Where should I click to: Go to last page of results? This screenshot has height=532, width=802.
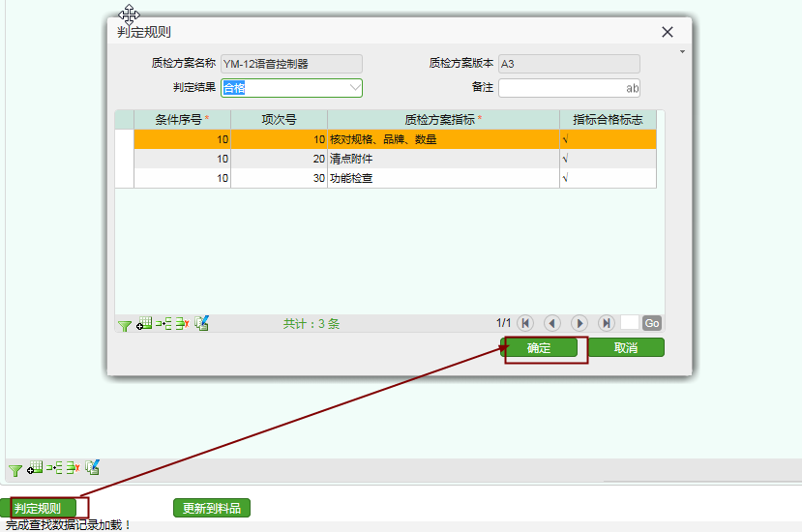pyautogui.click(x=607, y=323)
